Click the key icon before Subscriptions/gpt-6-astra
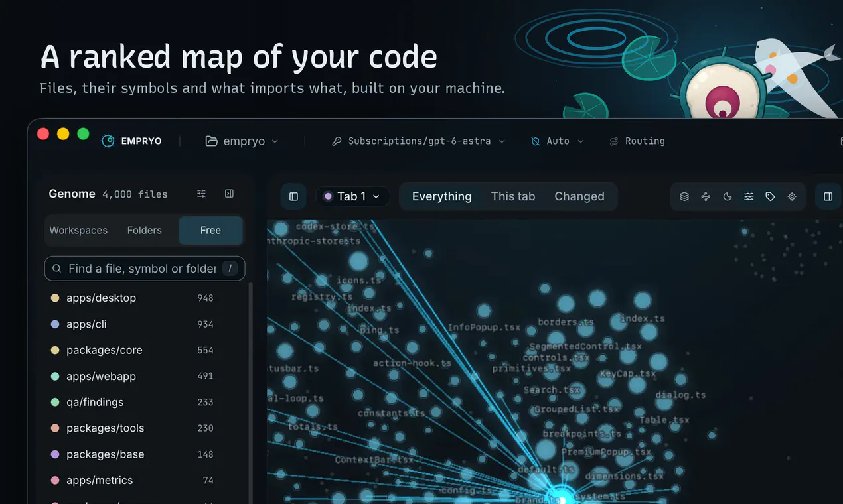 (337, 141)
